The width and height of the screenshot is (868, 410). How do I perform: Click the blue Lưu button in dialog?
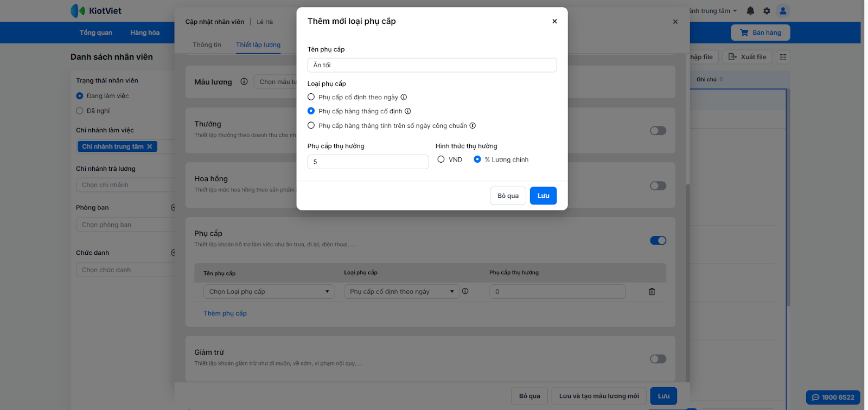point(543,196)
